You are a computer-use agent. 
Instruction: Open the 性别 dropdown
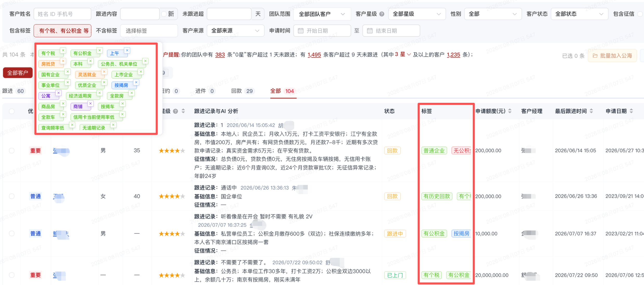(493, 14)
